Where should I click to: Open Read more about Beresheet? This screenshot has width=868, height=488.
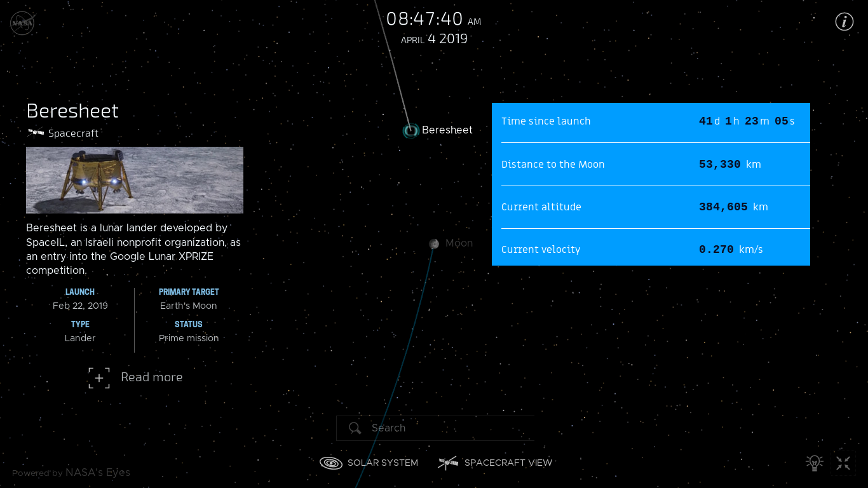coord(135,377)
